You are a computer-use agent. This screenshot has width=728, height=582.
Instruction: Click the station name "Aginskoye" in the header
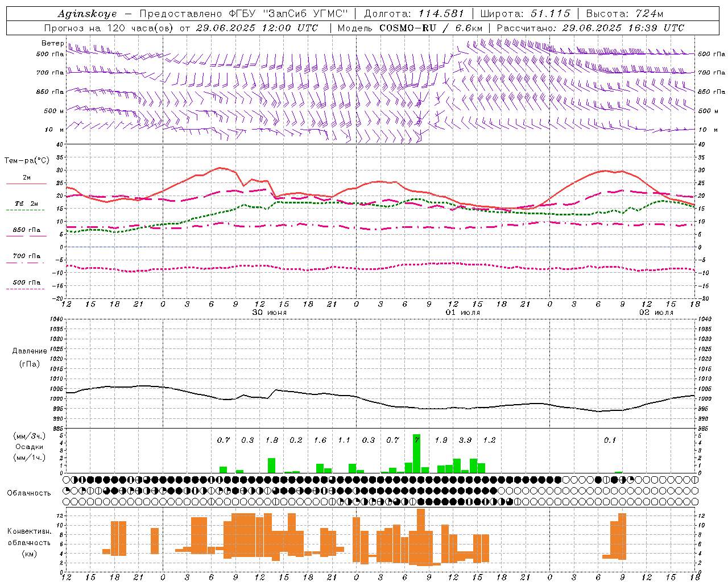point(87,14)
